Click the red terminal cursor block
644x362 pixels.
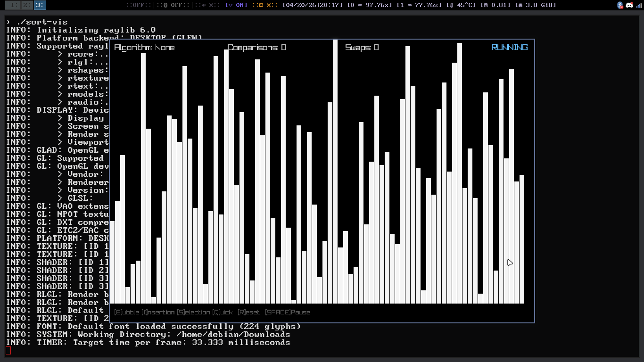click(8, 350)
